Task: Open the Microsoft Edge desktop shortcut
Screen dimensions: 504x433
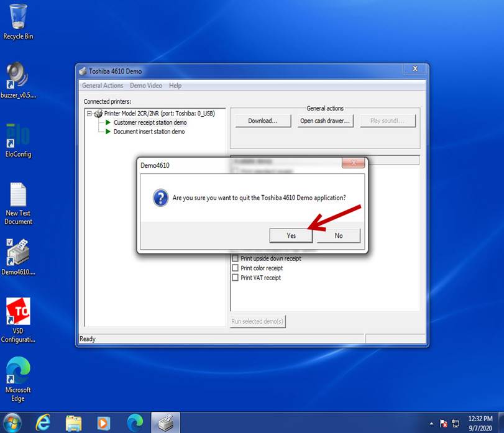Action: point(18,371)
